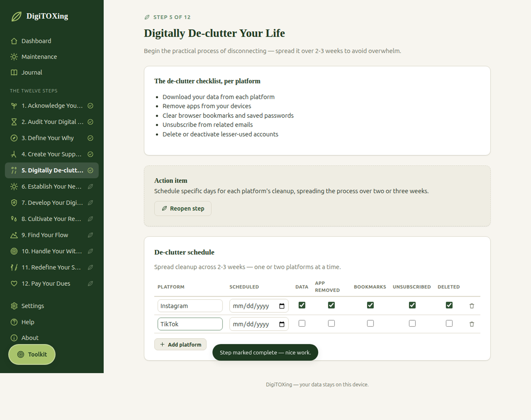Click the Settings gear icon in sidebar
531x420 pixels.
[14, 306]
